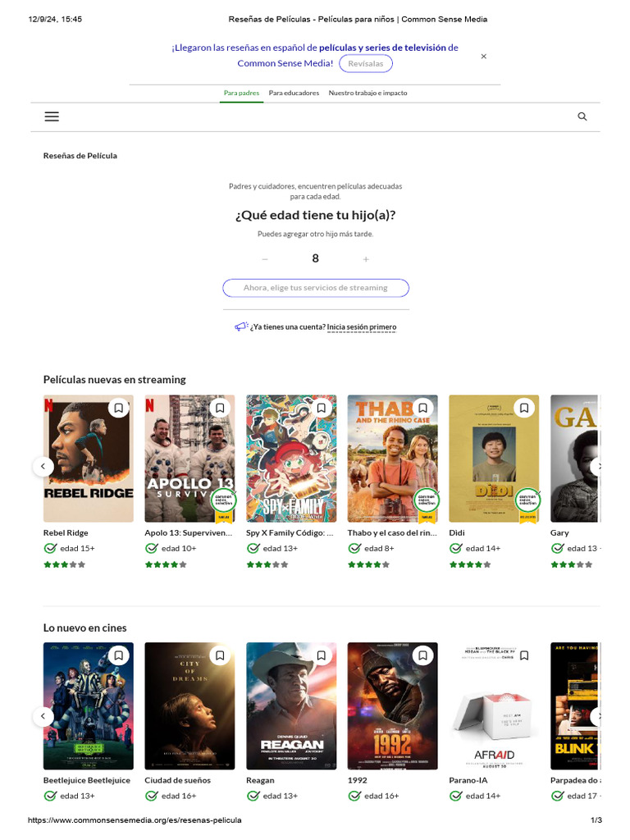Screen dimensions: 630x840
Task: Save Parano-IA using its bookmark icon
Action: coord(524,655)
